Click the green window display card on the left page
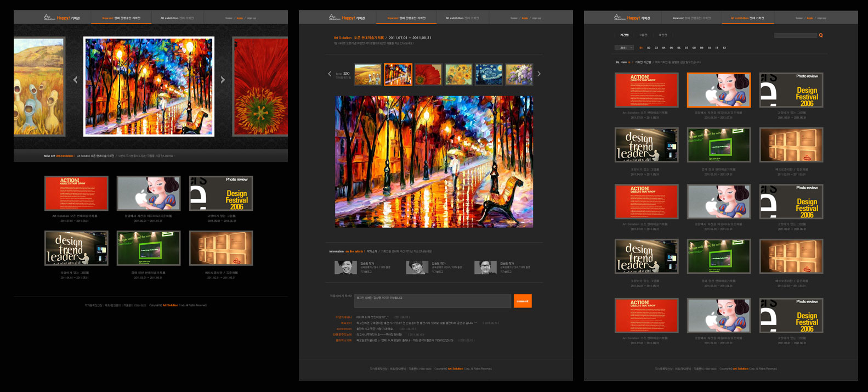Image resolution: width=868 pixels, height=392 pixels. tap(149, 248)
